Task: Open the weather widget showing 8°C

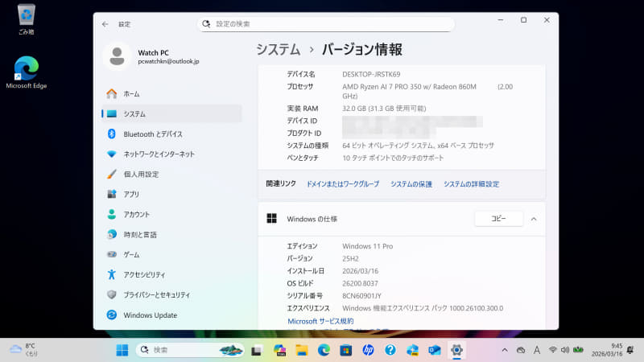Action: click(24, 350)
